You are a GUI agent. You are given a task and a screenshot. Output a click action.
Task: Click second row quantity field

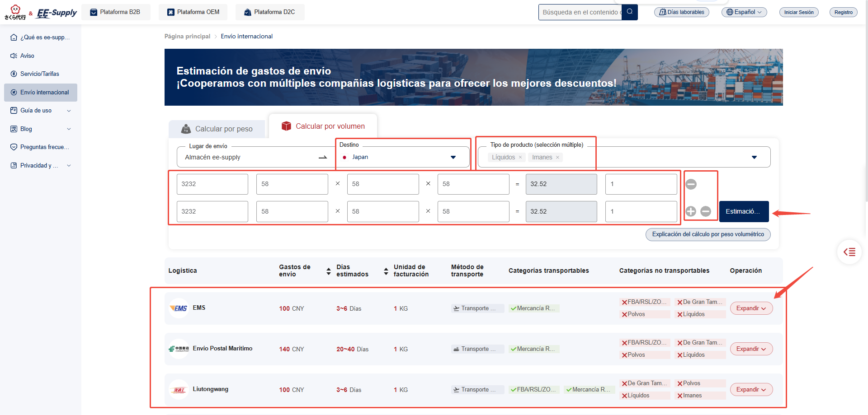tap(641, 211)
